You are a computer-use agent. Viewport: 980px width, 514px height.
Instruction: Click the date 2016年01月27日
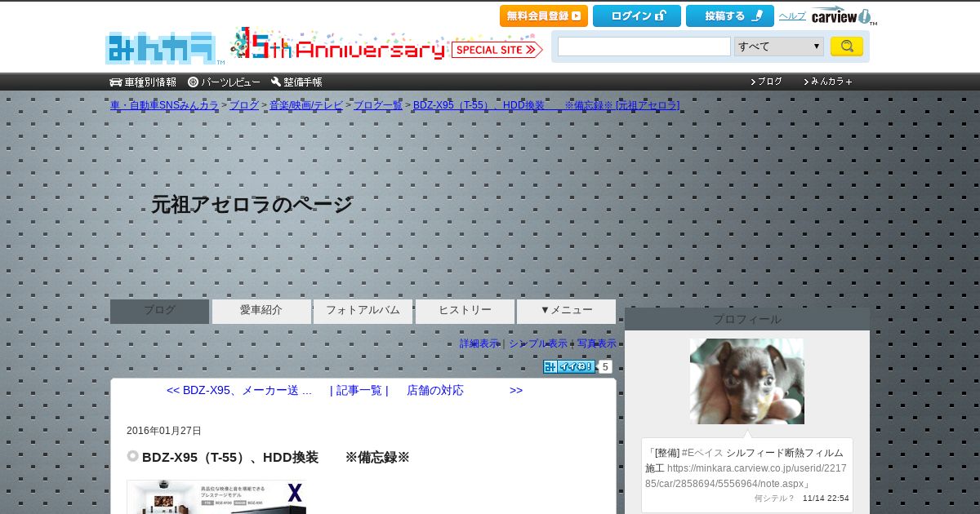(164, 431)
